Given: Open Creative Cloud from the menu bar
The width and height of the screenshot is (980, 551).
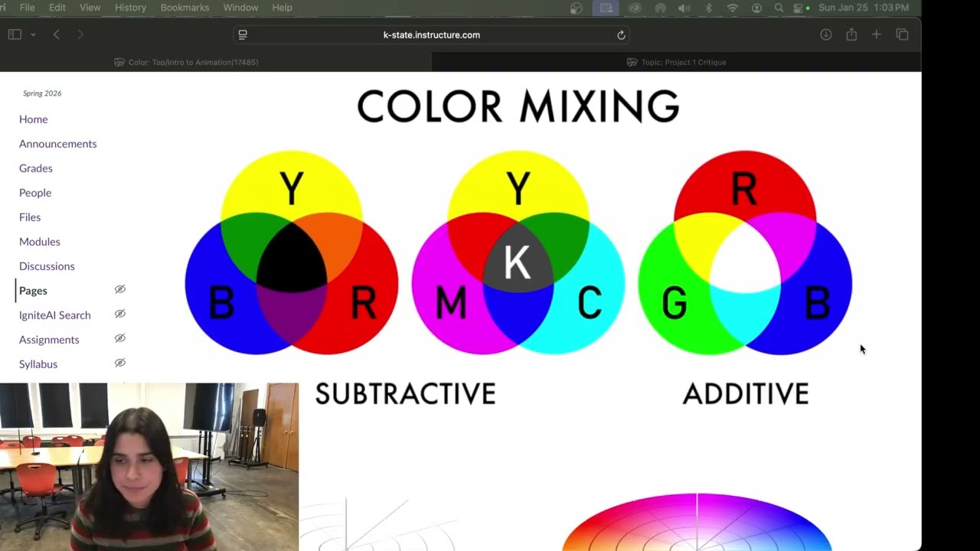Looking at the screenshot, I should 634,8.
